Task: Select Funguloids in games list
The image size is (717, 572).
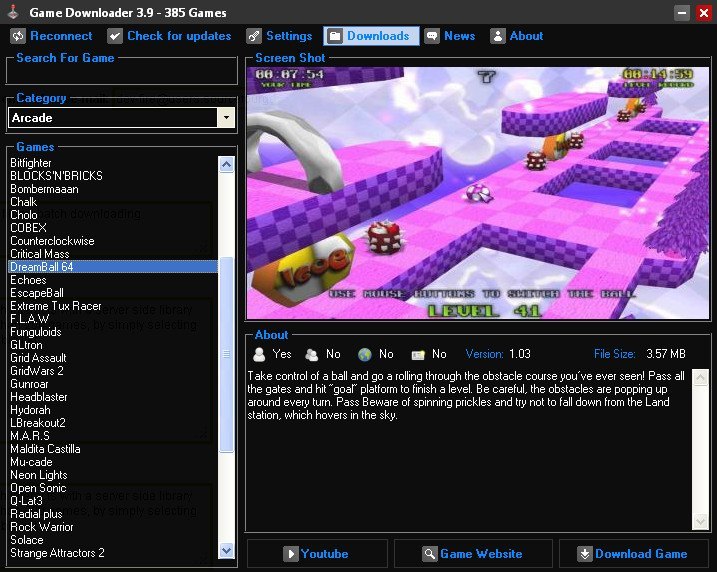Action: click(113, 332)
